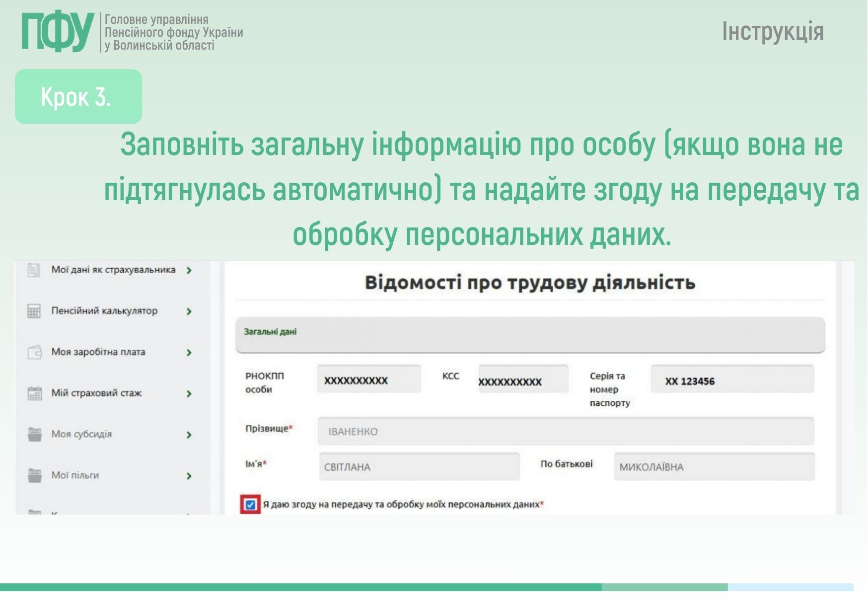Expand the Пенсійний калькулятор chevron arrow
Image resolution: width=868 pixels, height=616 pixels.
(189, 311)
